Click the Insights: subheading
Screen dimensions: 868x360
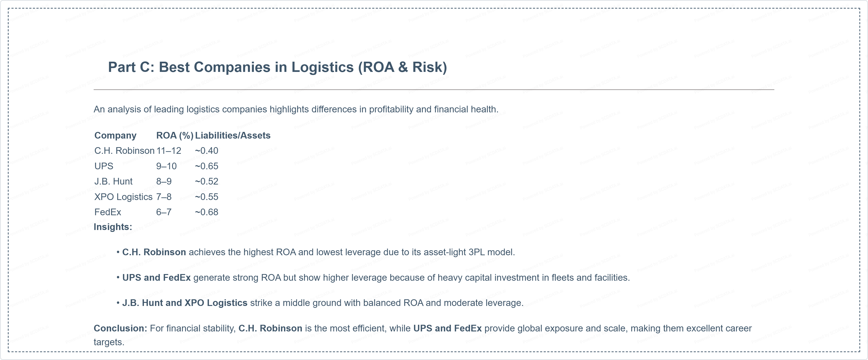pos(113,227)
